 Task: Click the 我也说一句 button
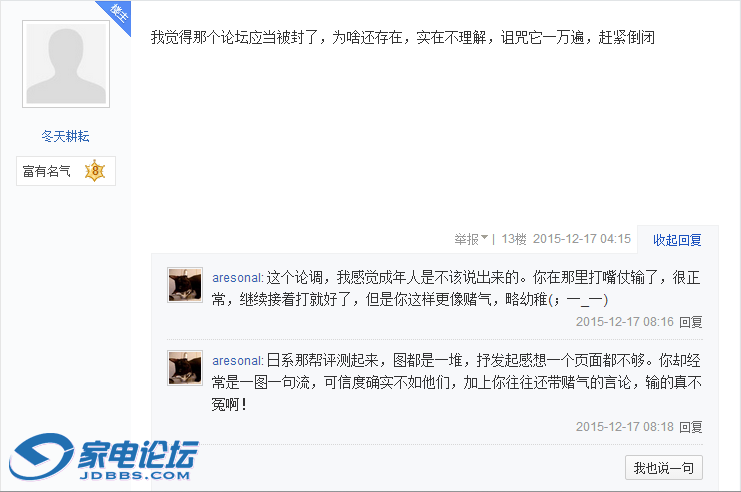pyautogui.click(x=663, y=468)
